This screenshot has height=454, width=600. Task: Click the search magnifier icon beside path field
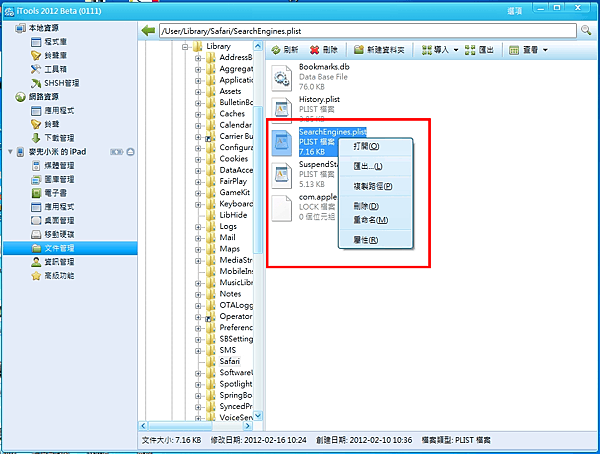pos(586,30)
